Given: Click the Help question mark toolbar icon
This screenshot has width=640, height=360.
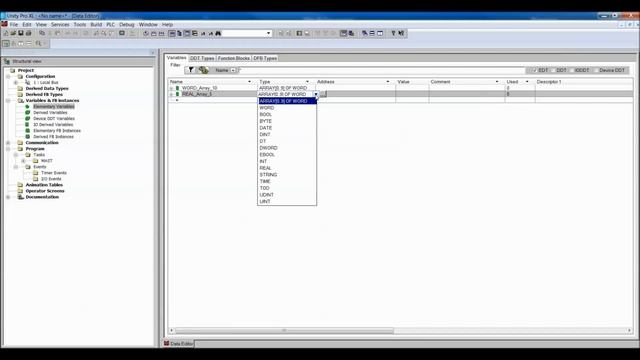Looking at the screenshot, I should tap(393, 33).
